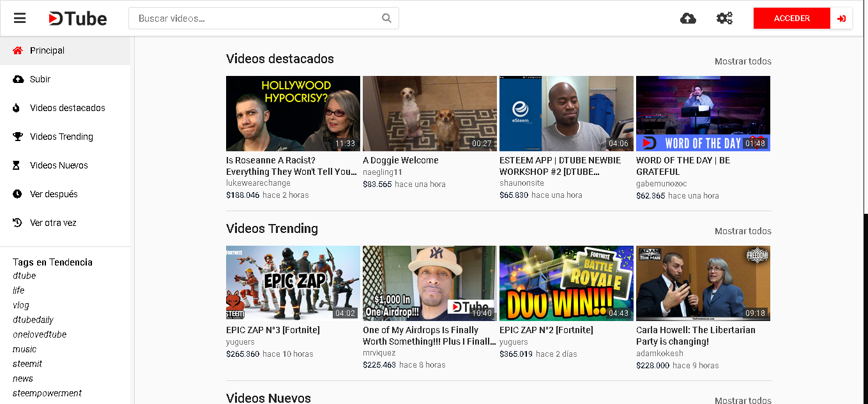The width and height of the screenshot is (868, 404).
Task: Click the cloud upload icon in header
Action: [688, 19]
